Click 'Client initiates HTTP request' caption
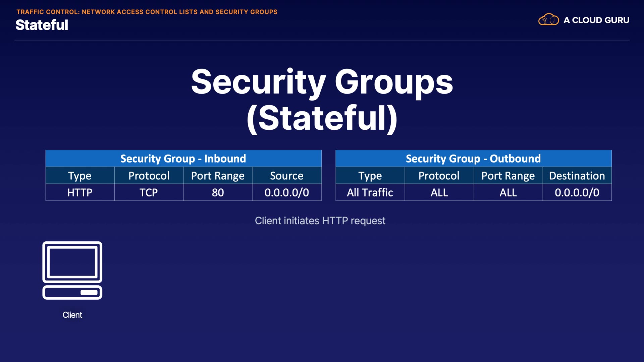 point(320,221)
